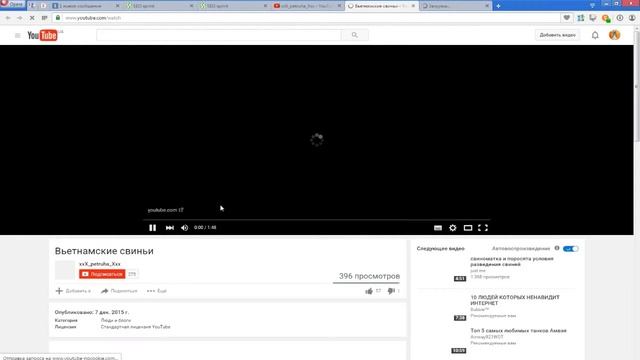The image size is (640, 360).
Task: Toggle the Автовоспроизведение autoplay switch
Action: tap(570, 249)
